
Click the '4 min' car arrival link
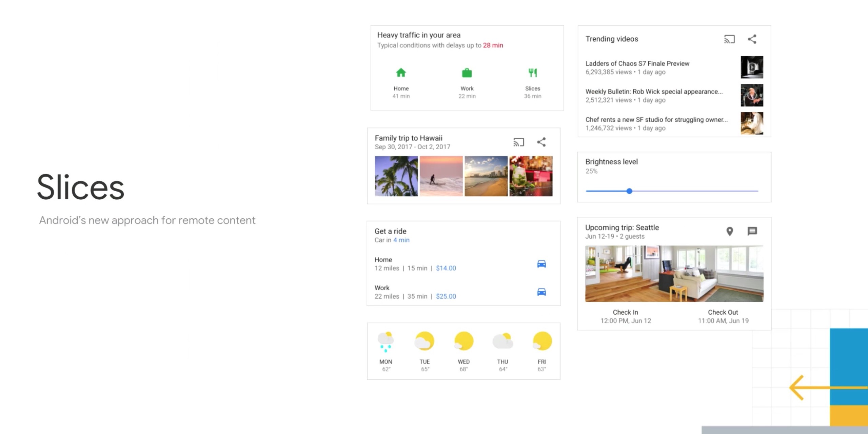click(x=401, y=240)
